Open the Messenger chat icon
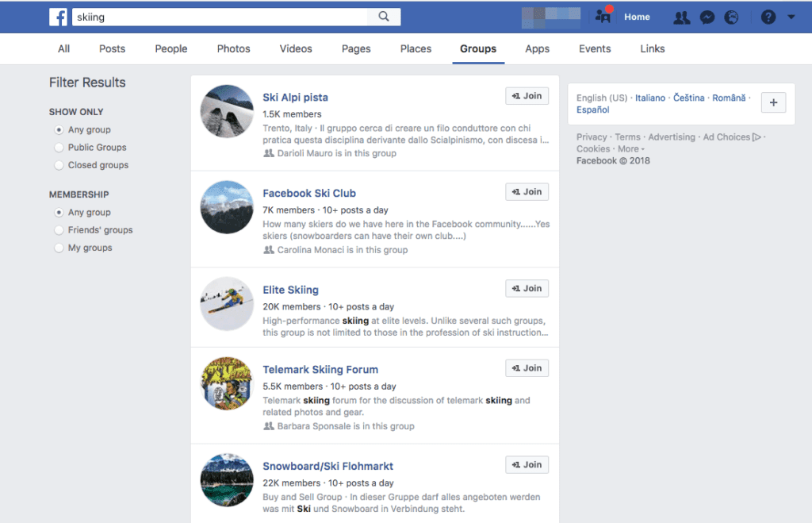 [707, 17]
